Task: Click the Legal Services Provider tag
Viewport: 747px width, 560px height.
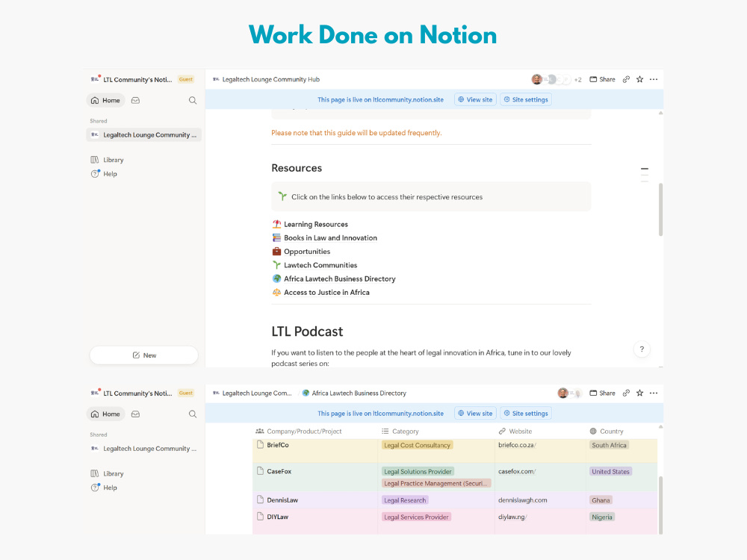Action: click(416, 517)
